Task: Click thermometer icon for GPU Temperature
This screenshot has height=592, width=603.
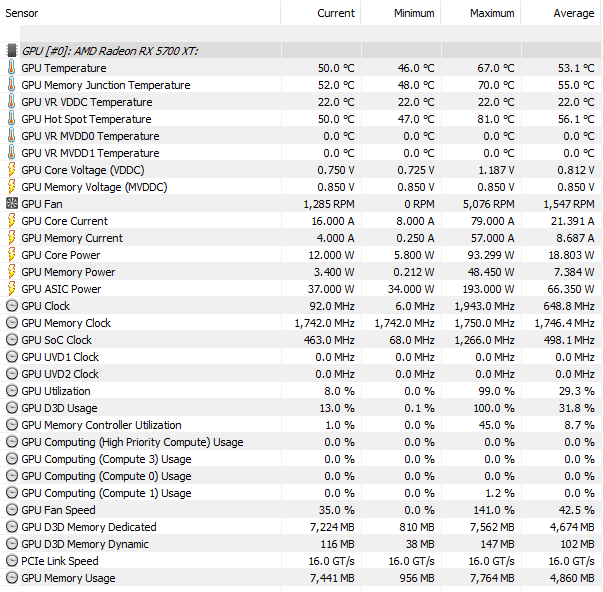Action: click(12, 67)
